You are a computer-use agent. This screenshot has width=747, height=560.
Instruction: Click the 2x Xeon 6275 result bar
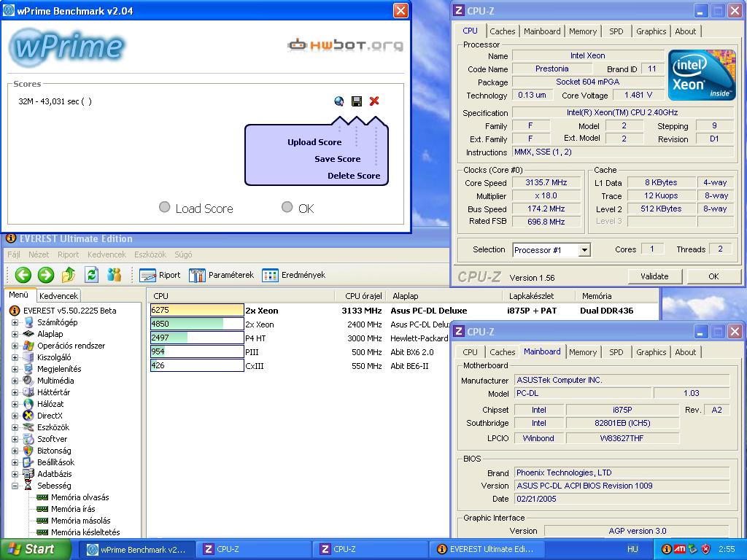[x=197, y=310]
